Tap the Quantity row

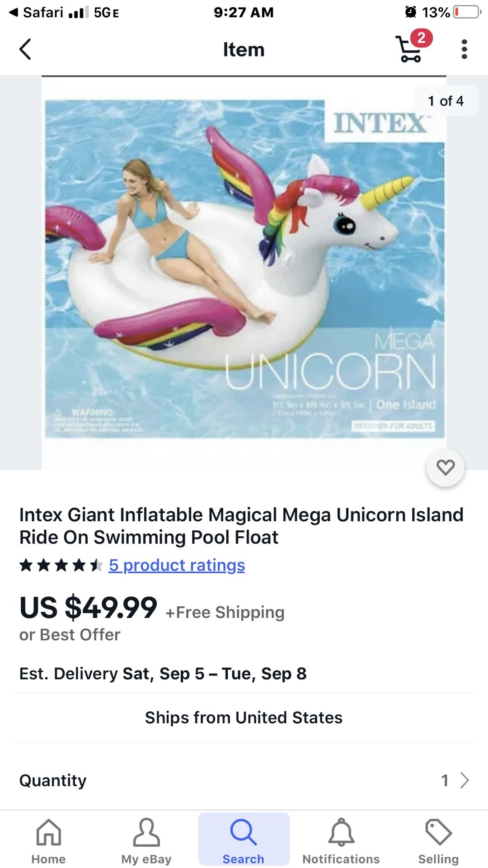click(244, 780)
